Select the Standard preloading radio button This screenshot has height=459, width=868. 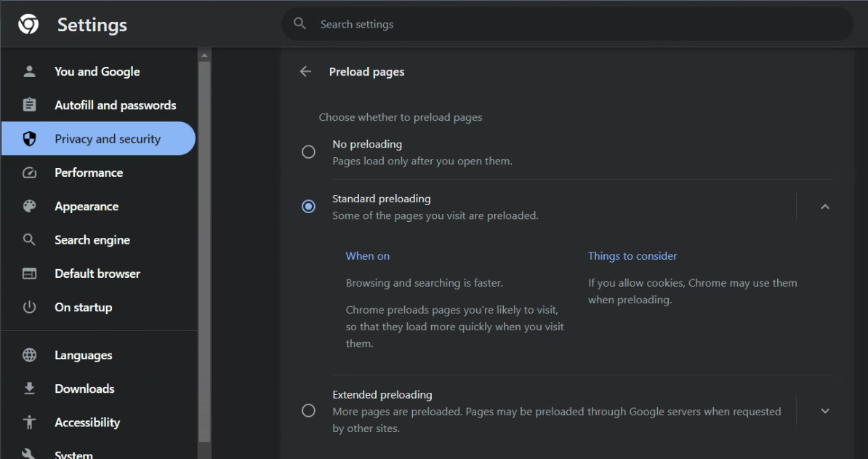tap(308, 207)
